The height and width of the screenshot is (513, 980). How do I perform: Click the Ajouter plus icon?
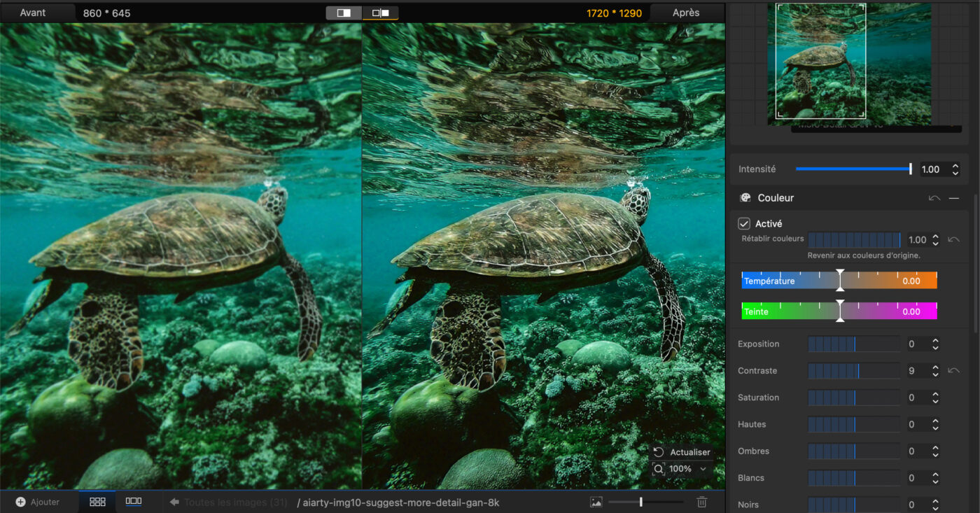click(20, 502)
